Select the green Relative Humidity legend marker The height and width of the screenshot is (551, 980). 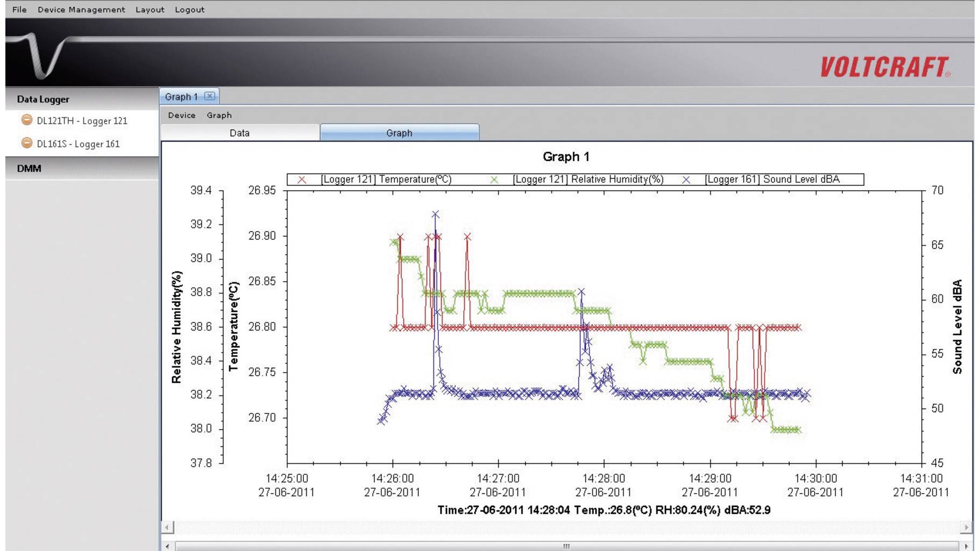[495, 179]
